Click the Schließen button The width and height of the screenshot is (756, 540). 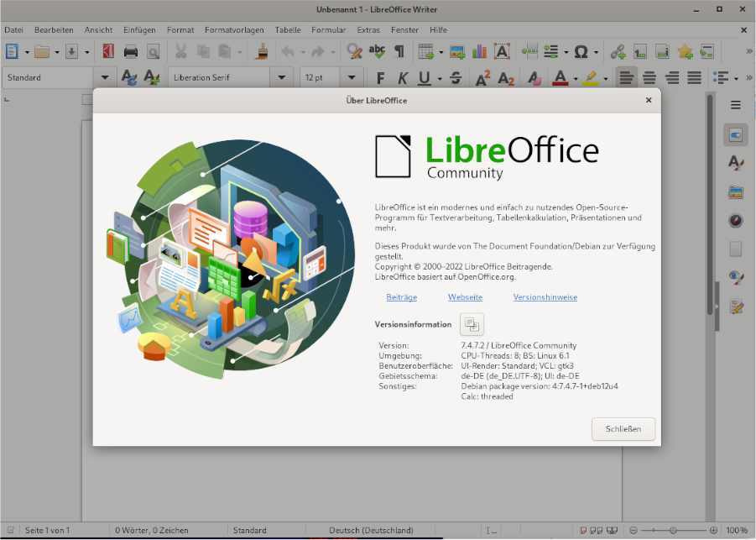coord(623,429)
